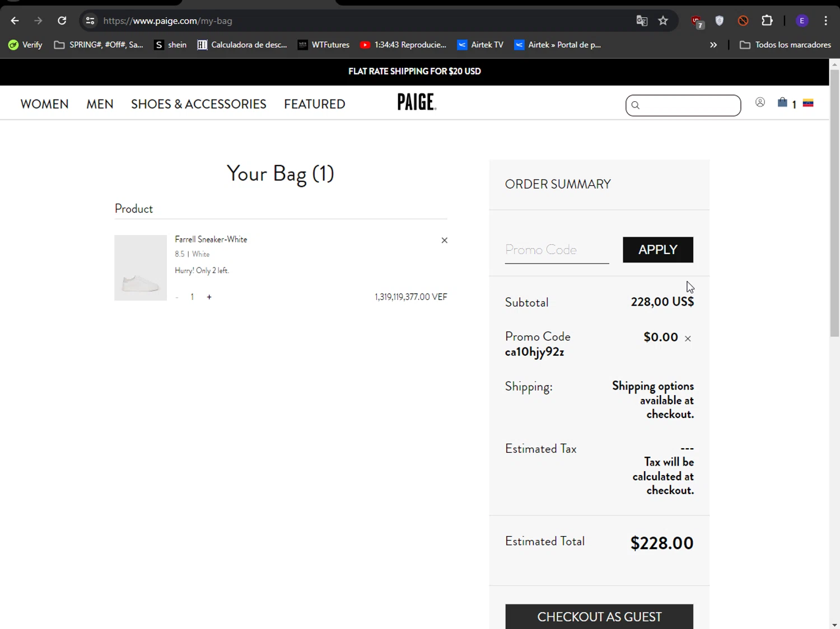Click the Promo Code input field

tap(557, 250)
